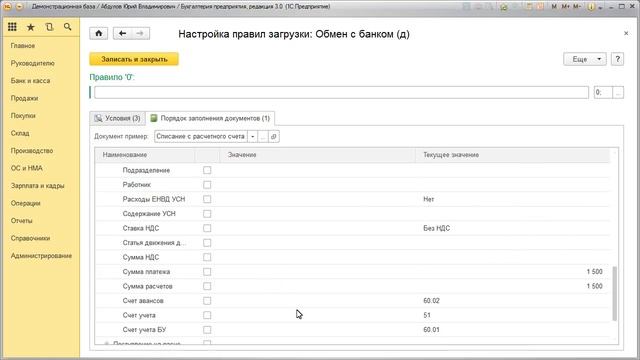Select Порядок заполнения документов (1) tab
The height and width of the screenshot is (360, 640).
click(210, 118)
